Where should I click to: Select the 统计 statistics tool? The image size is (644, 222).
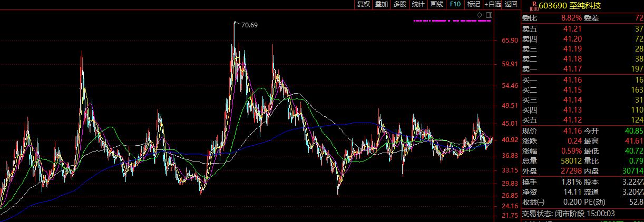point(418,4)
